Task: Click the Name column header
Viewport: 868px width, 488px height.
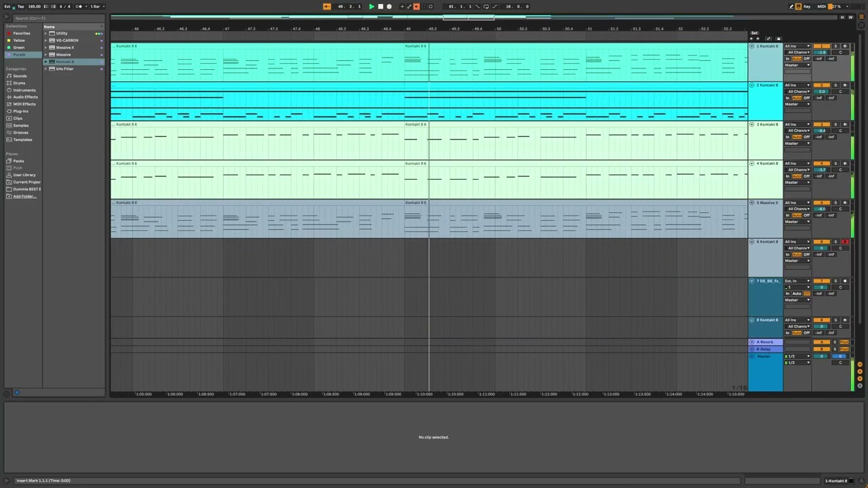Action: pos(73,26)
